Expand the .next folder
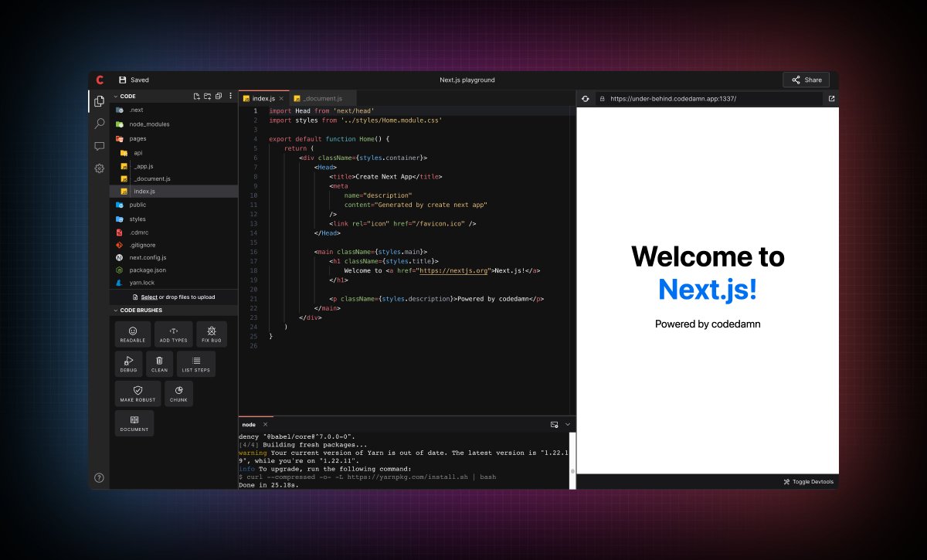This screenshot has height=560, width=927. point(174,110)
